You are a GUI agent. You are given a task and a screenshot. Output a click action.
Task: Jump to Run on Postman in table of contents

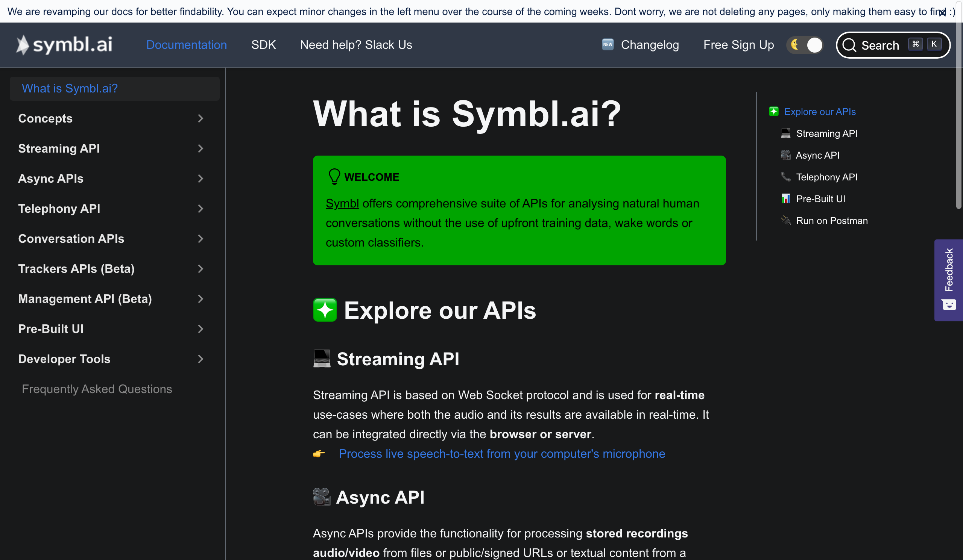click(832, 221)
